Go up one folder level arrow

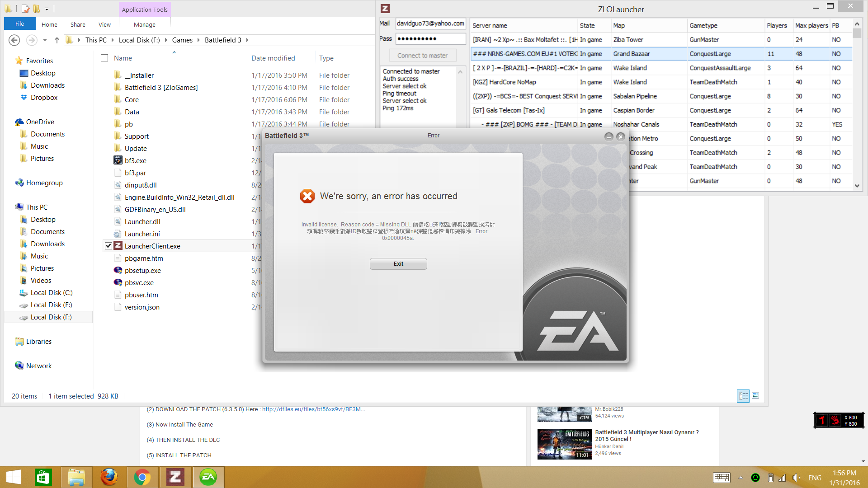[x=57, y=40]
